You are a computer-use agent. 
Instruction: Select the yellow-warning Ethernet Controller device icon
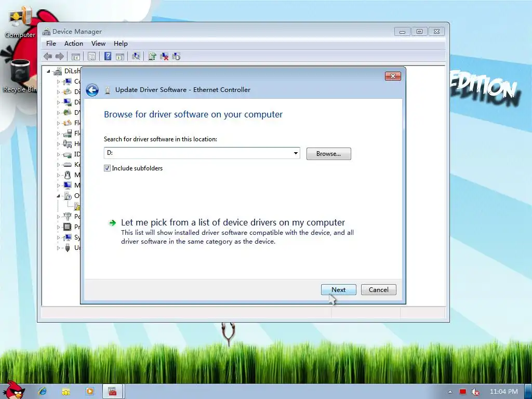(77, 206)
